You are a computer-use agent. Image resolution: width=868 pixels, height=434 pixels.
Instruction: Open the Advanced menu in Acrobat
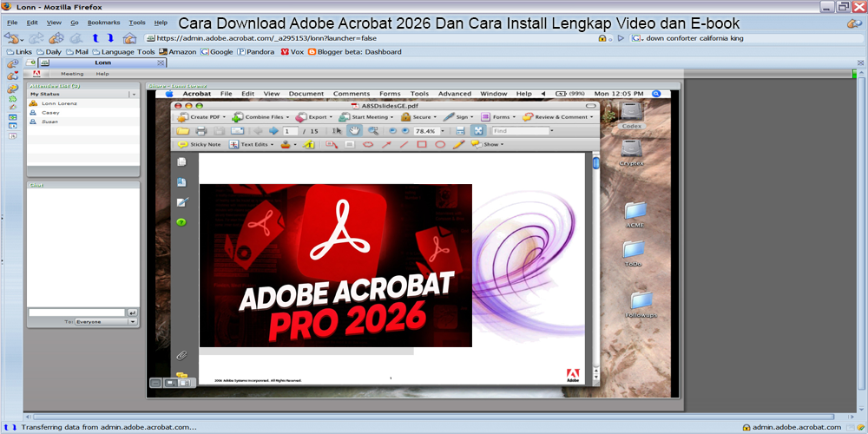[455, 94]
